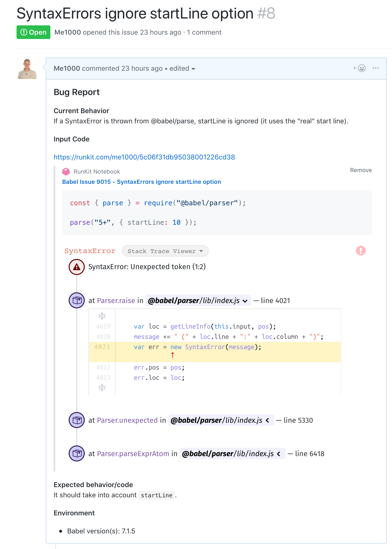Image resolution: width=392 pixels, height=549 pixels.
Task: Collapse the Parser.raise index.js frame
Action: click(245, 301)
